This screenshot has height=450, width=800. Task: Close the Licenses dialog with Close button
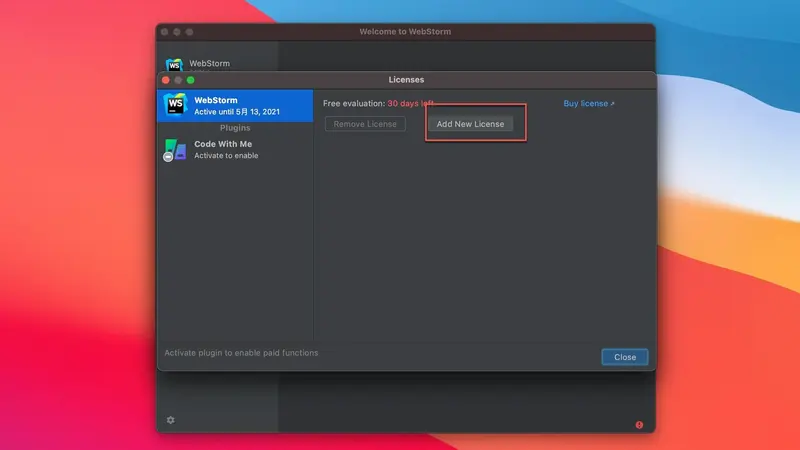[x=624, y=357]
